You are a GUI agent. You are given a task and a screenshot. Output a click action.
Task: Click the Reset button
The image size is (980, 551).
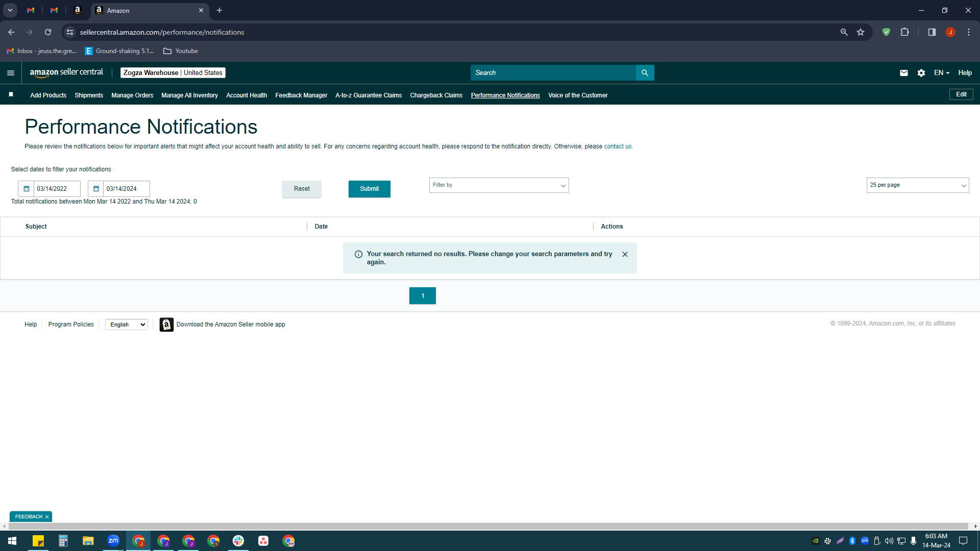pos(302,189)
